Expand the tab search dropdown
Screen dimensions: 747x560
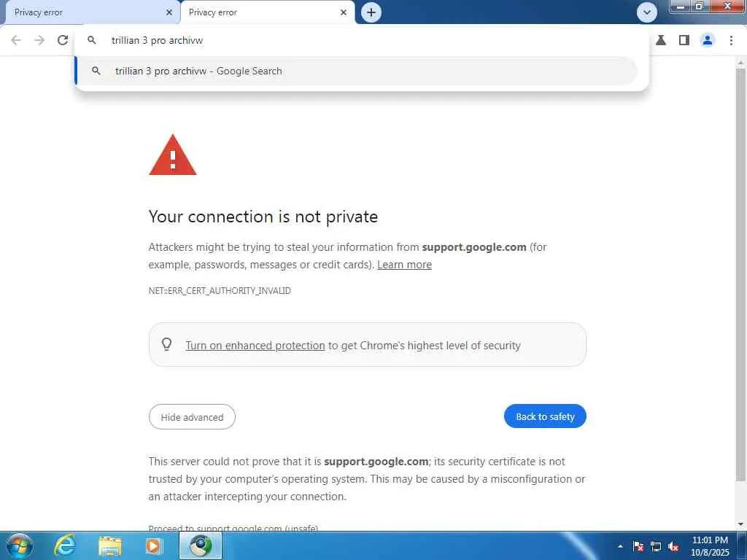[x=646, y=12]
